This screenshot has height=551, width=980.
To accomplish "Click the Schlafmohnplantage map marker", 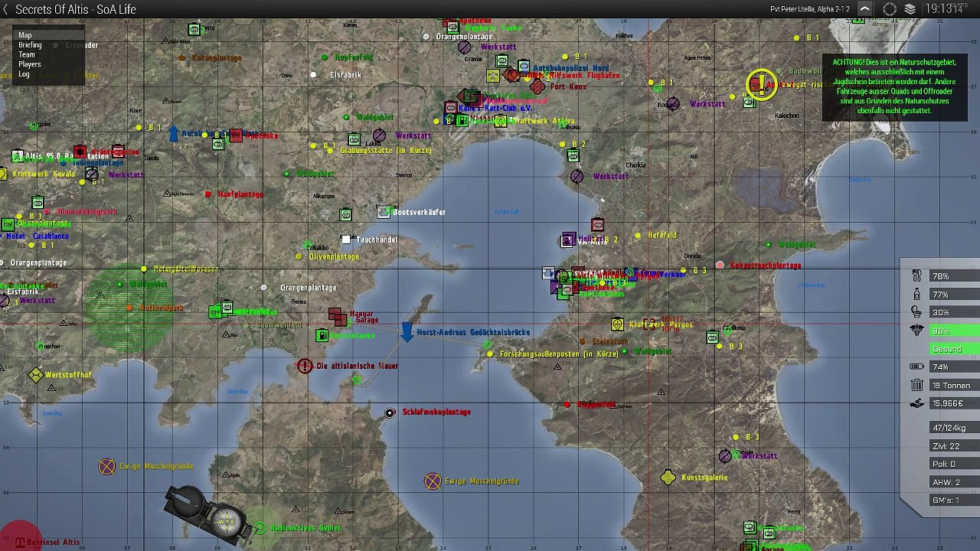I will point(390,413).
